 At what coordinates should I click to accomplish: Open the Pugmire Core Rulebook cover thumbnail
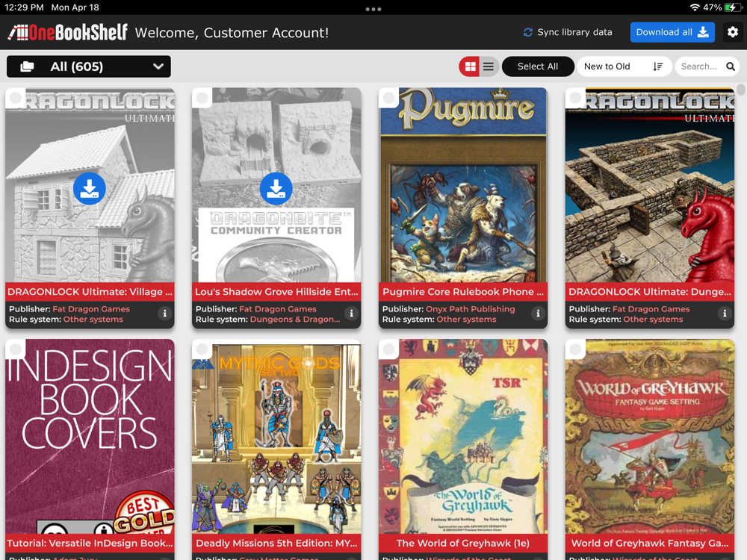463,184
